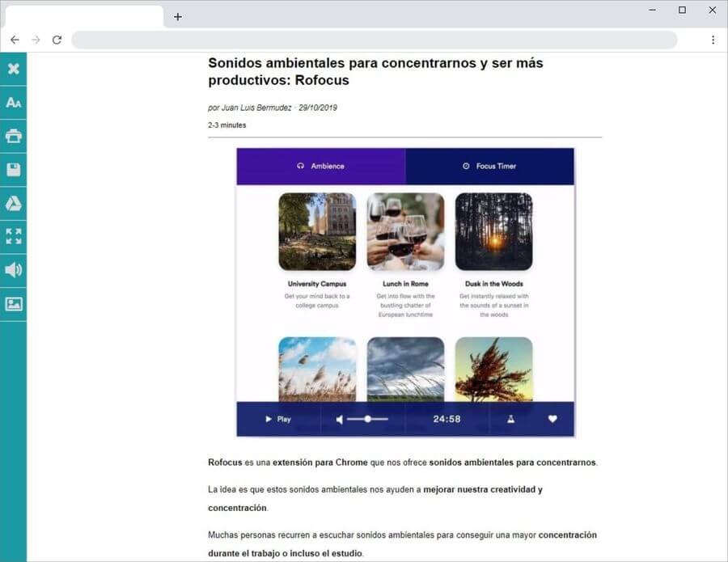Choose the University Campus thumbnail
728x562 pixels.
point(317,231)
